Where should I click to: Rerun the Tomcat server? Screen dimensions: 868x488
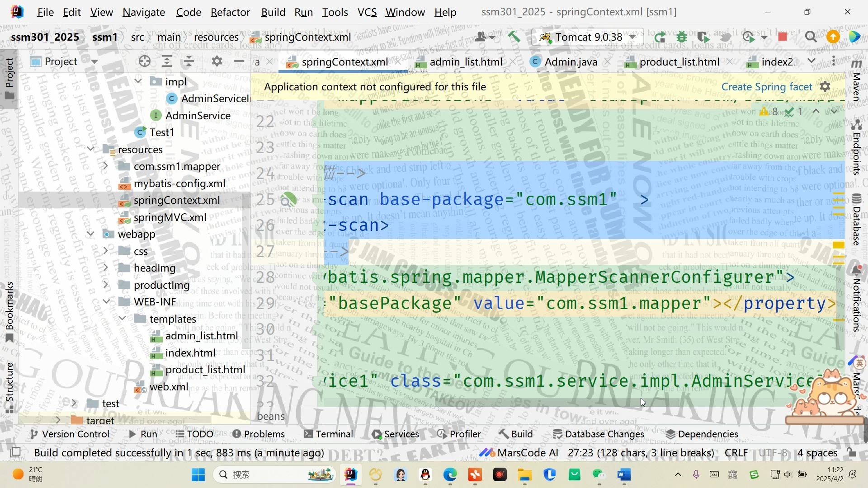coord(660,37)
